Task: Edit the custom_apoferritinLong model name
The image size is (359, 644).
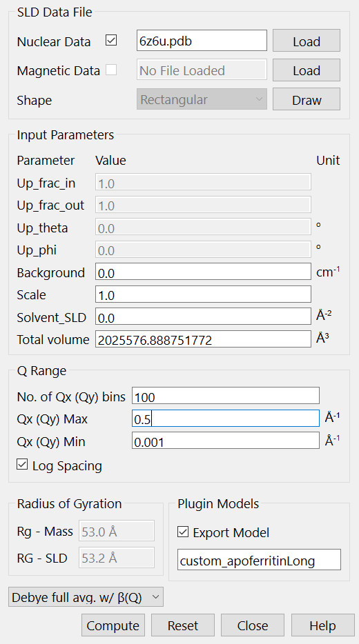Action: pyautogui.click(x=259, y=560)
